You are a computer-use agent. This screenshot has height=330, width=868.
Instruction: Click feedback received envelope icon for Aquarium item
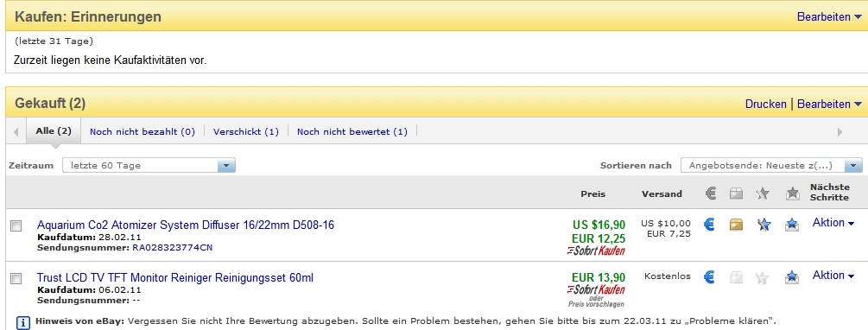pos(792,225)
